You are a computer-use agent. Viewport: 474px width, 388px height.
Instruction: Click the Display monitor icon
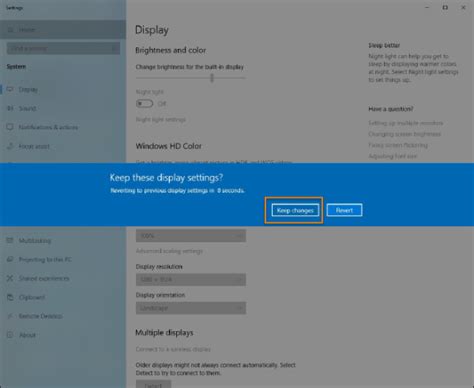(10, 89)
